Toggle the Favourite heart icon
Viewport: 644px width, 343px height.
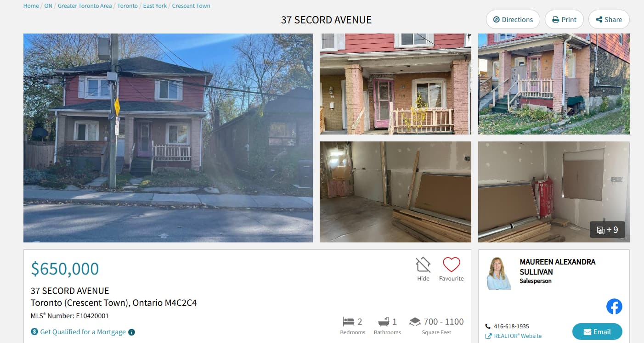(x=451, y=264)
